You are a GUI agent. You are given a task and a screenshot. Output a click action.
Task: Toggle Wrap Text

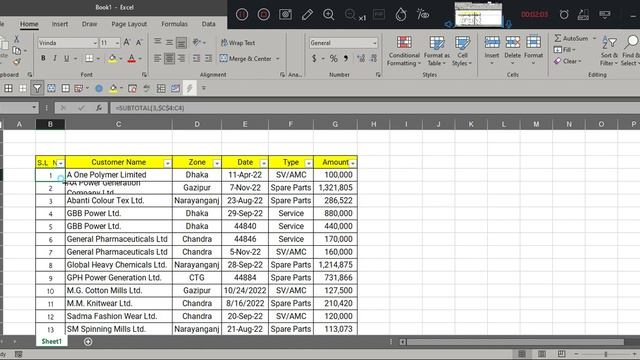coord(238,43)
